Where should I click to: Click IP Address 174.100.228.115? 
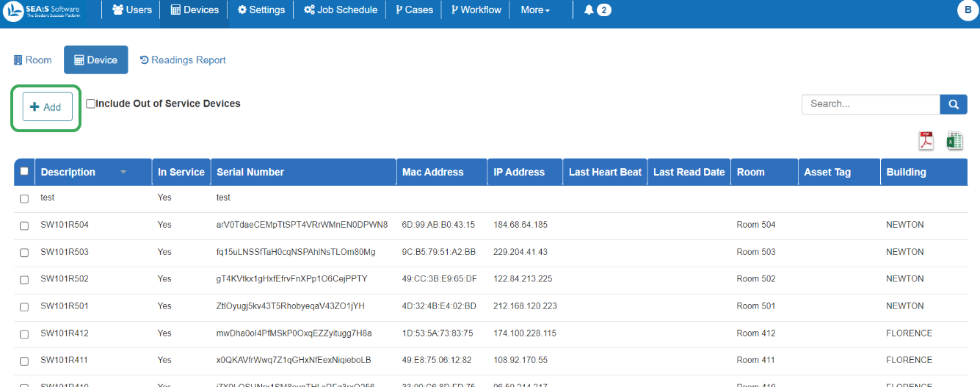525,333
